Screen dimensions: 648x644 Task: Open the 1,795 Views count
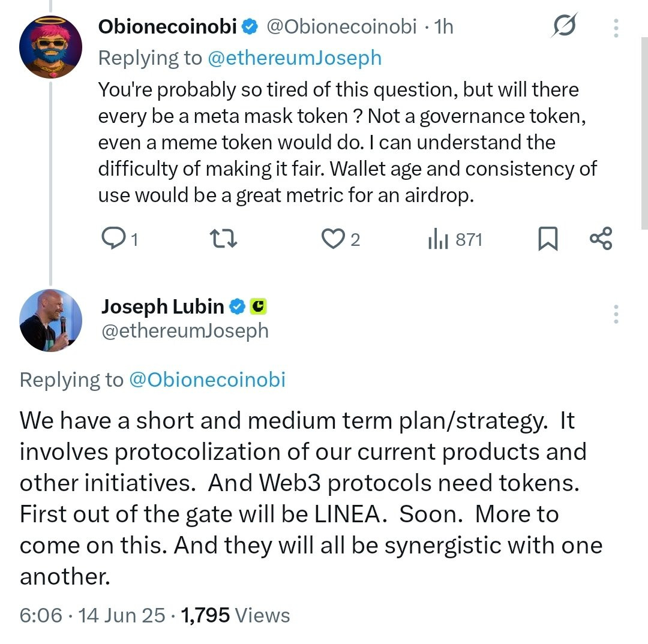point(235,615)
